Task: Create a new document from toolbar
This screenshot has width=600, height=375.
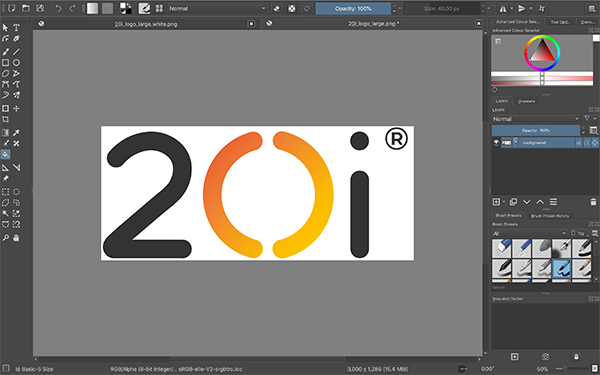Action: [11, 8]
